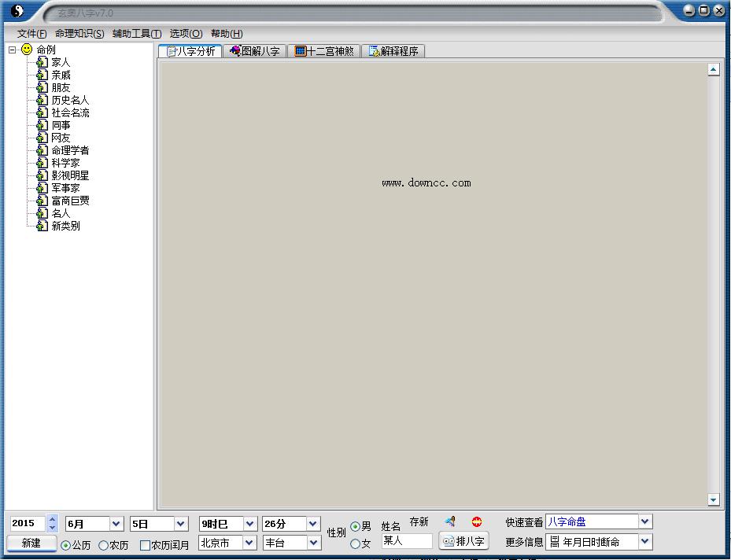Click inside the 姓名 name input field

pyautogui.click(x=406, y=541)
